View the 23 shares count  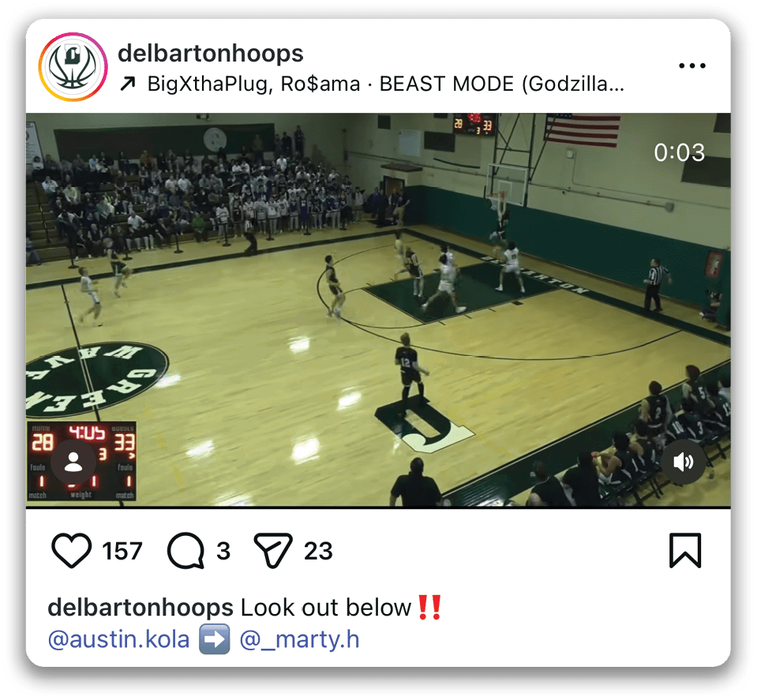point(318,551)
